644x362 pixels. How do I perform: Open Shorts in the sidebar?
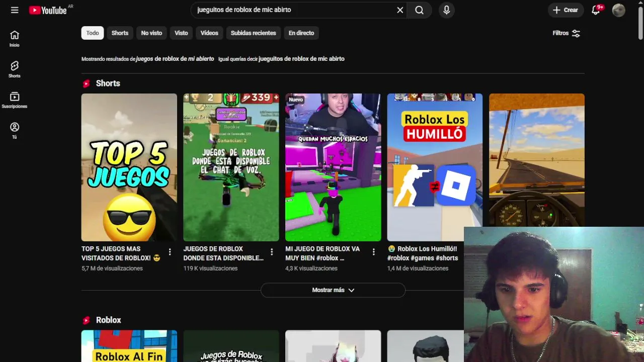(x=15, y=69)
